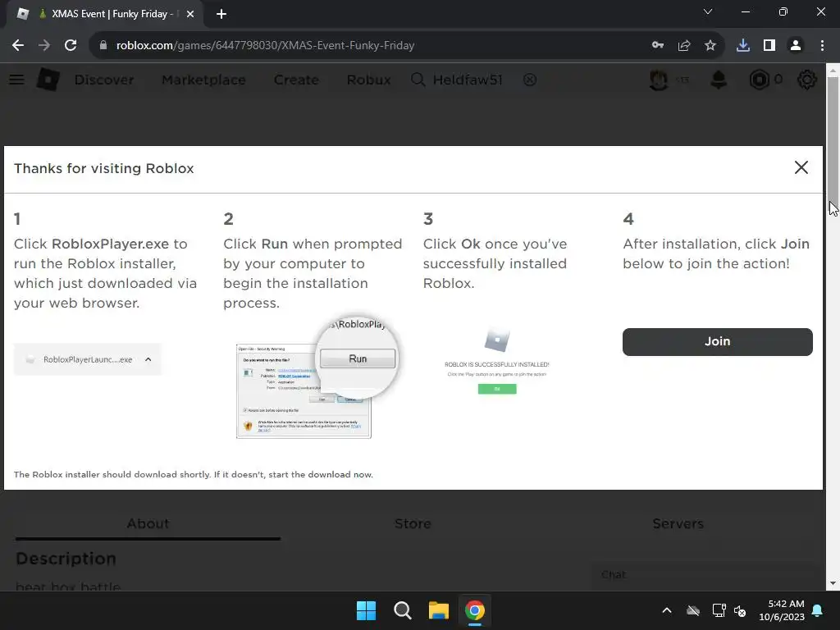Viewport: 840px width, 630px height.
Task: Go back to previous page
Action: point(18,46)
